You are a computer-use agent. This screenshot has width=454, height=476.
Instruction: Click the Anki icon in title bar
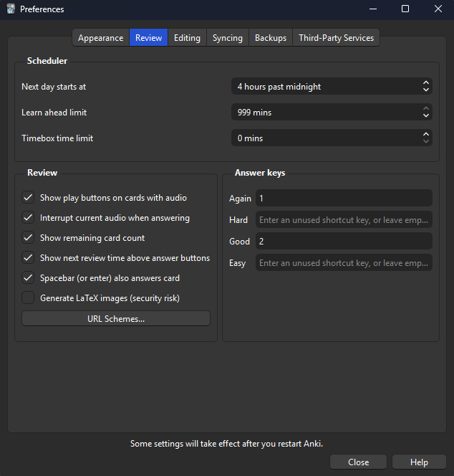click(11, 9)
